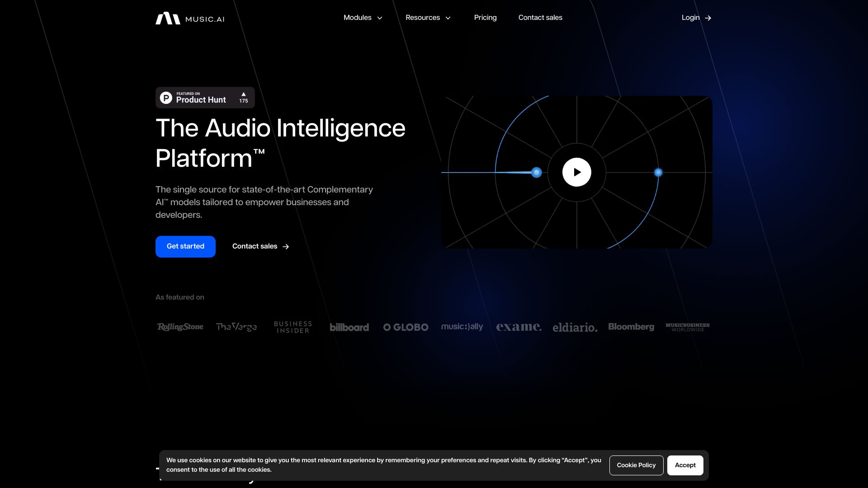This screenshot has height=488, width=868.
Task: Click the Get started button
Action: click(x=185, y=246)
